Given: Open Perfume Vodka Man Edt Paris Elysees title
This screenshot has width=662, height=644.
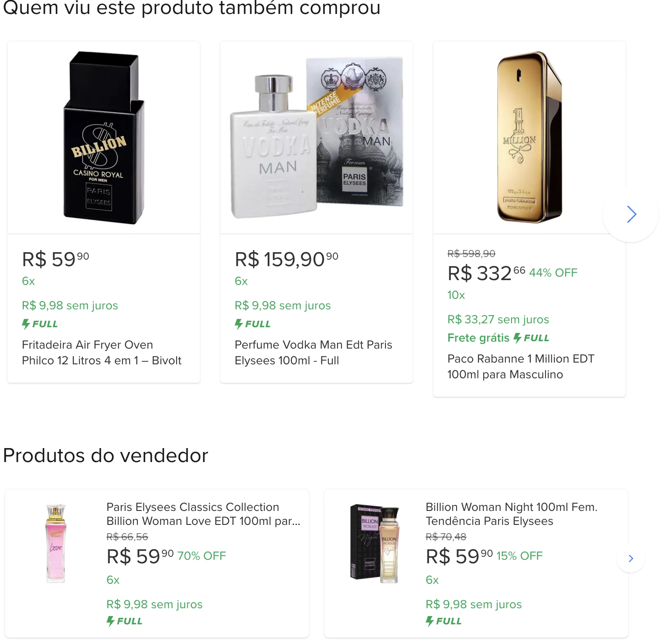Looking at the screenshot, I should [x=313, y=353].
